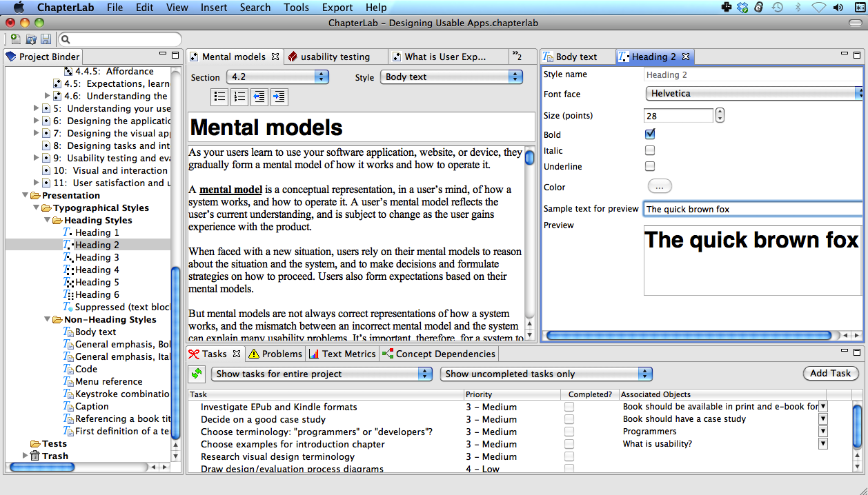Mark 'Investigate EPub and Kindle formats' completed
Screen dimensions: 868x495
pyautogui.click(x=569, y=407)
